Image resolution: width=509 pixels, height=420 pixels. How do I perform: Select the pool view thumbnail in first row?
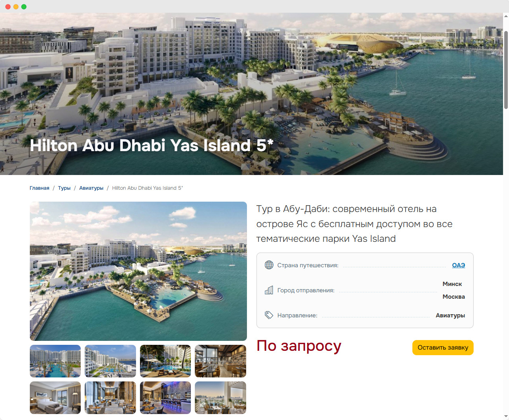55,361
